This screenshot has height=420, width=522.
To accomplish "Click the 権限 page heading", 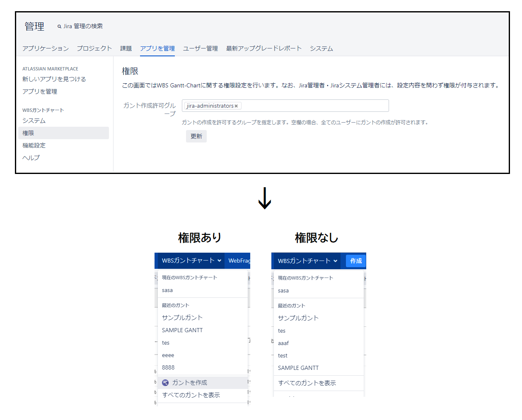I will pos(130,71).
